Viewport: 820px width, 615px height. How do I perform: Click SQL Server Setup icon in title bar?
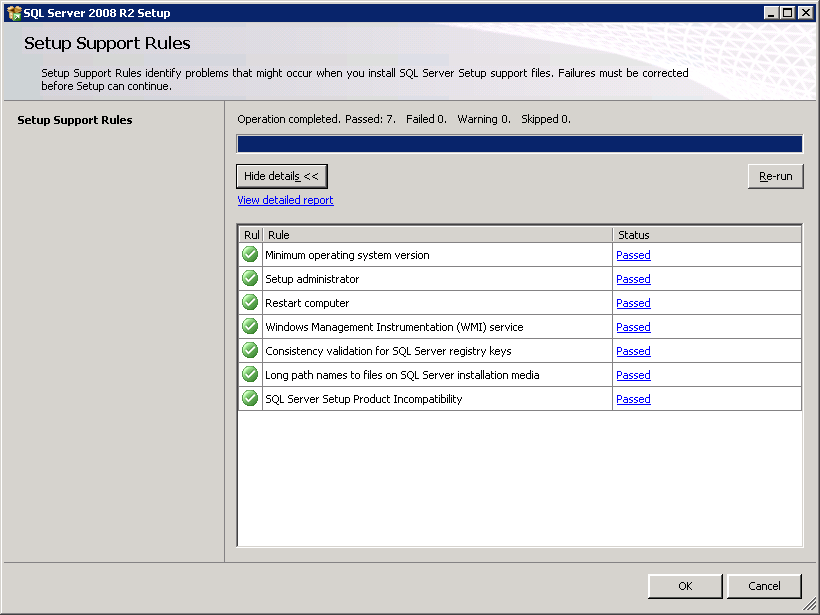[x=13, y=13]
